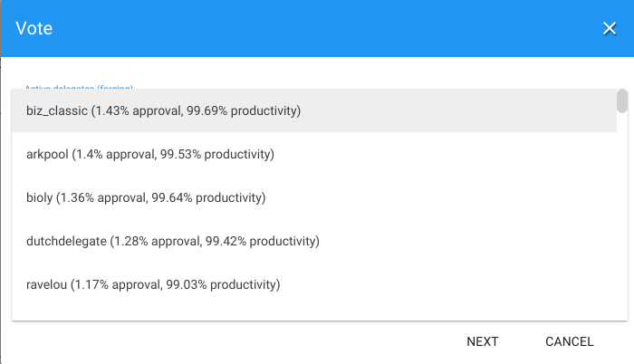
Task: Choose the delegate with 99.53% productivity
Action: click(x=150, y=154)
